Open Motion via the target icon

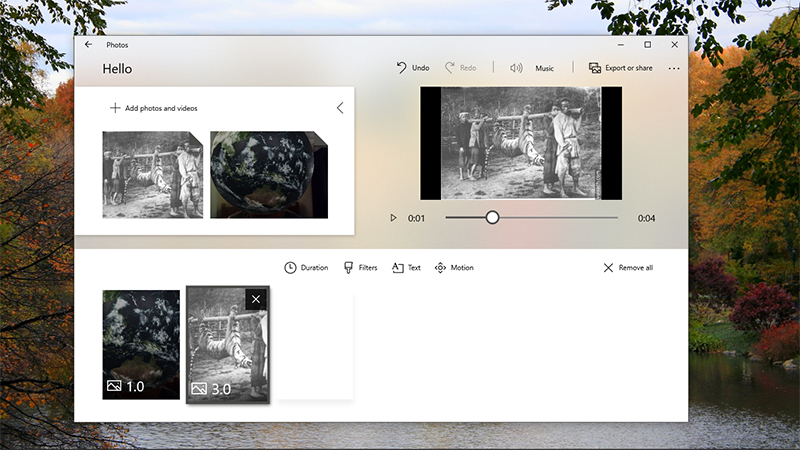[440, 268]
